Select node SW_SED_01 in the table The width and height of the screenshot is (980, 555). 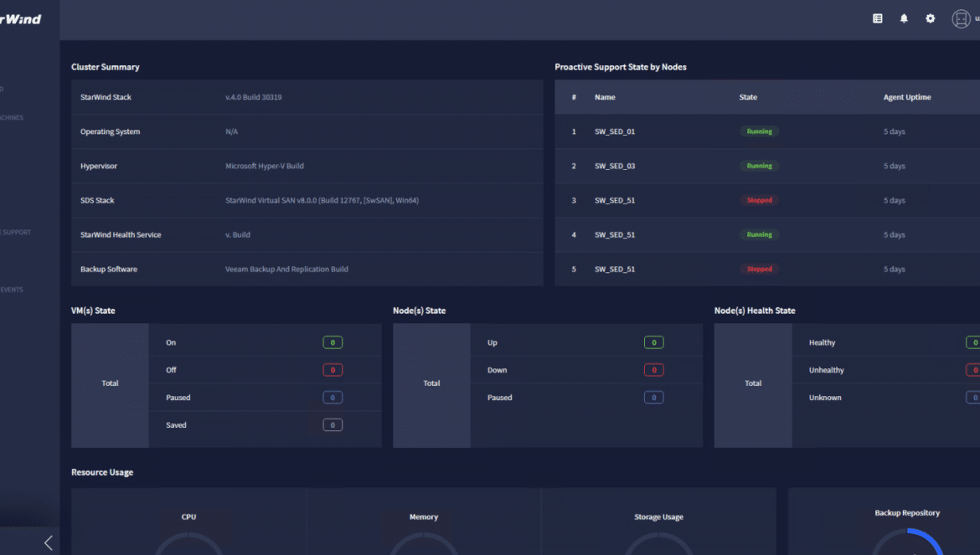[x=614, y=131]
